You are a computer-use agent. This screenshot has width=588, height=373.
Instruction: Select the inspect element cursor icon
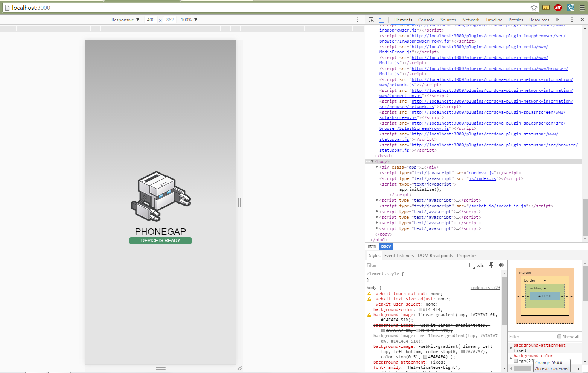coord(371,20)
